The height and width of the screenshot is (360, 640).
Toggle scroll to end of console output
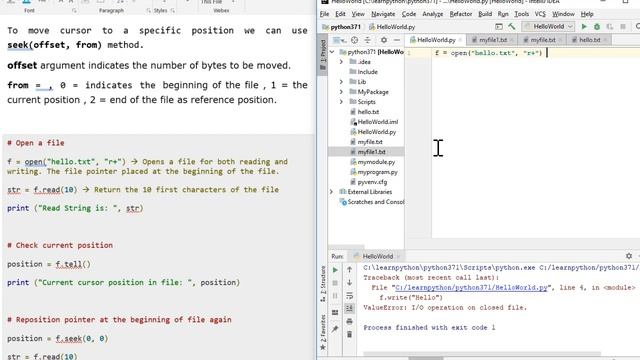349,309
